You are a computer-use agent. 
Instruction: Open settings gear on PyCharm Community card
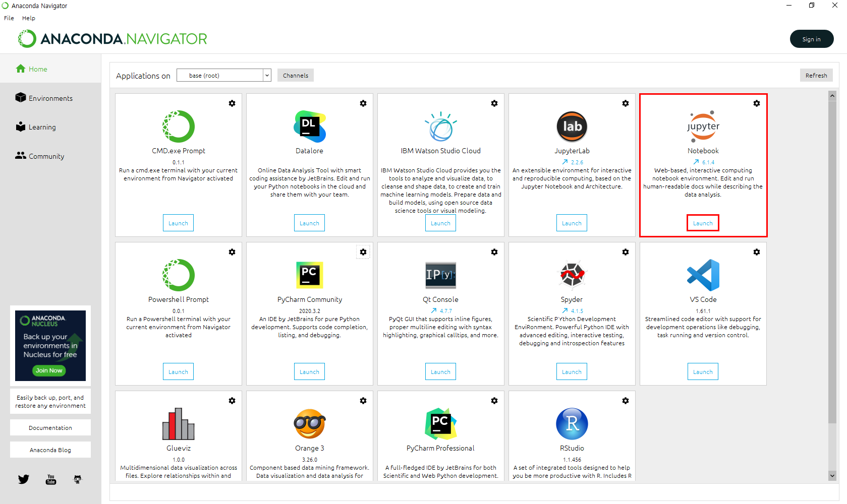coord(363,252)
